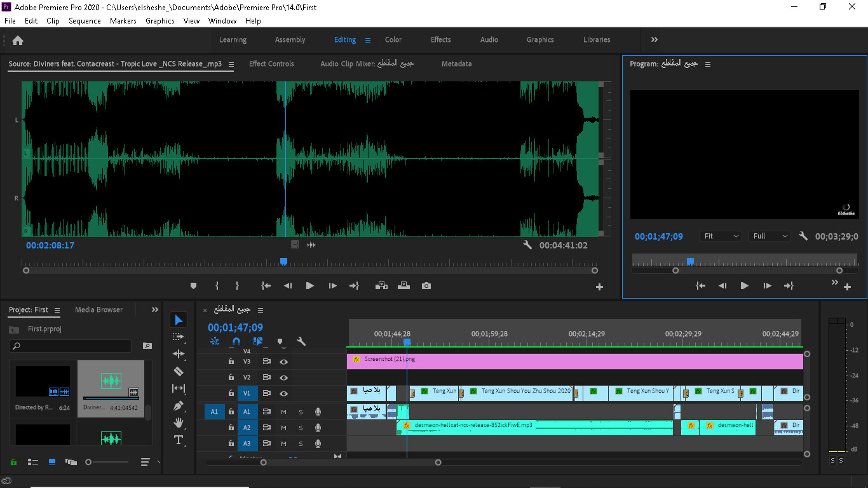Open the Markers menu
Viewport: 868px width, 488px height.
click(123, 20)
